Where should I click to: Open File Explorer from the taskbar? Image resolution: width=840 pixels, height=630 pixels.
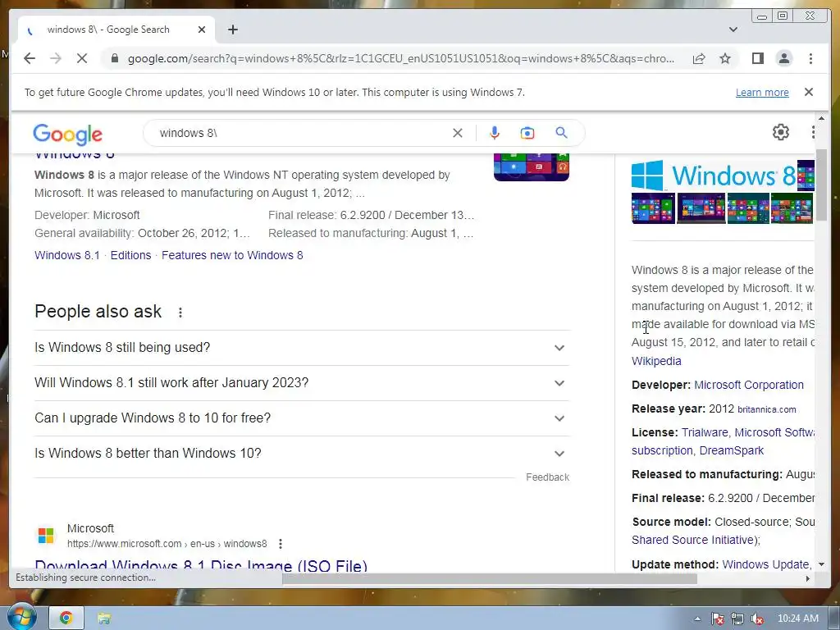pos(104,619)
